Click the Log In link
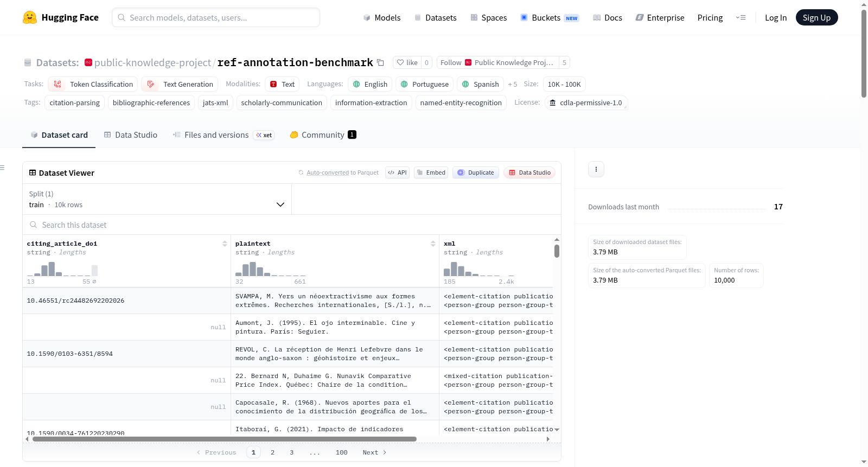868x467 pixels. (x=776, y=17)
